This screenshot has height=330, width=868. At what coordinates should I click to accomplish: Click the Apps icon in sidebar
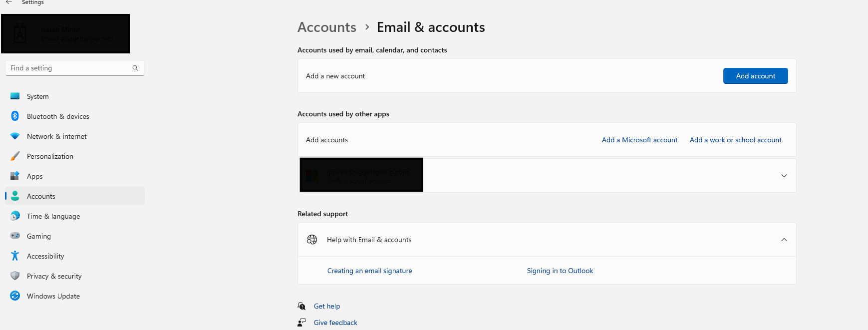[15, 176]
